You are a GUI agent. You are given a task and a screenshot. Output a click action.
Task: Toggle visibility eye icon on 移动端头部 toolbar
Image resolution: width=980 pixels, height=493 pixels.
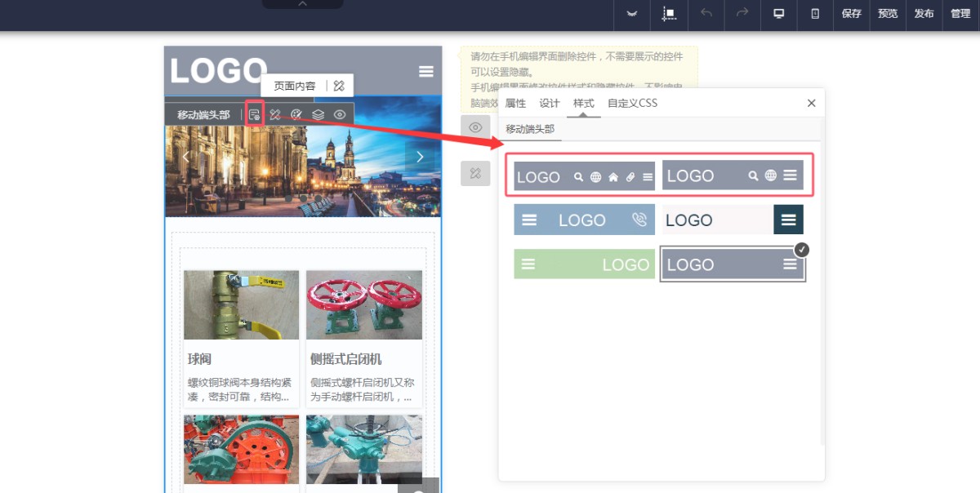pos(340,114)
